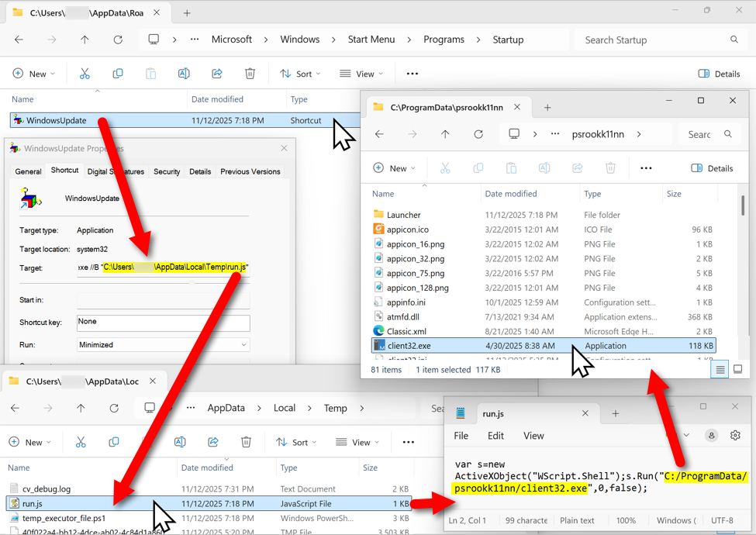This screenshot has height=535, width=756.
Task: Click the Search Startup input field
Action: click(651, 40)
